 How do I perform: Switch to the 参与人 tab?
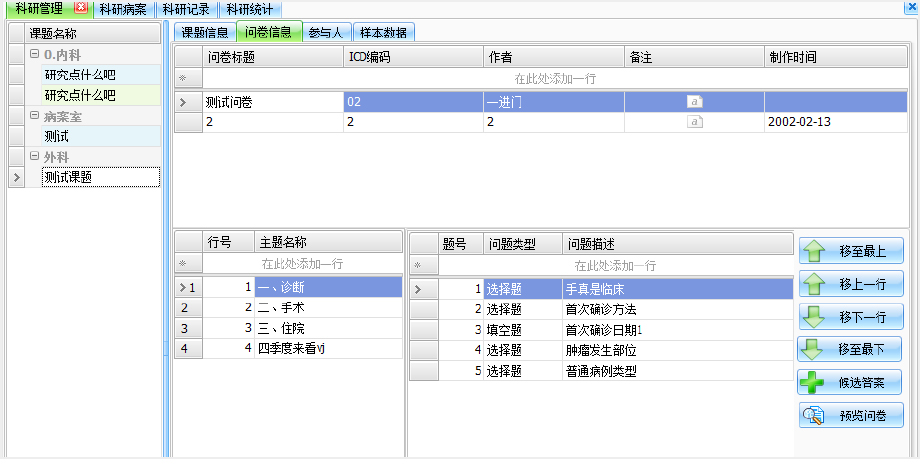click(327, 32)
